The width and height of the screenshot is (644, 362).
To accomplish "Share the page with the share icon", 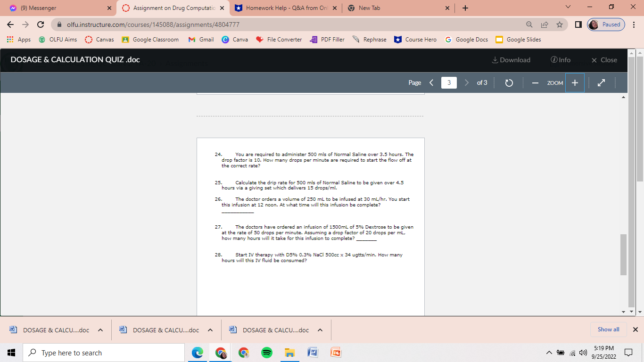I will point(545,24).
